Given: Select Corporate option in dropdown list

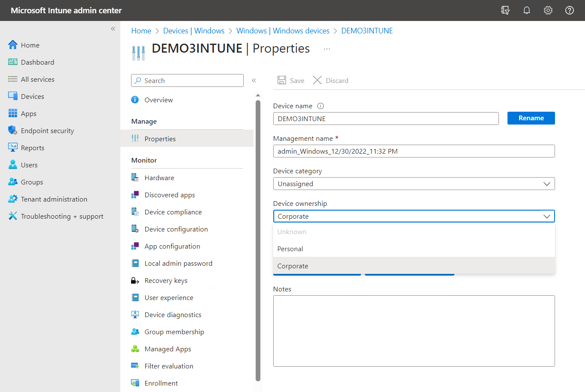Looking at the screenshot, I should [414, 266].
